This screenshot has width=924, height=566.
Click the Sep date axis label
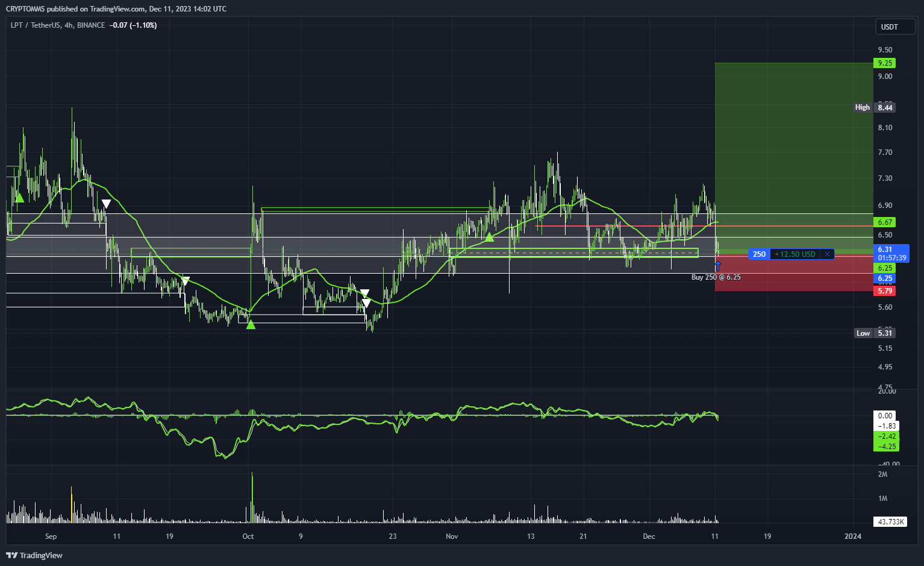tap(51, 536)
